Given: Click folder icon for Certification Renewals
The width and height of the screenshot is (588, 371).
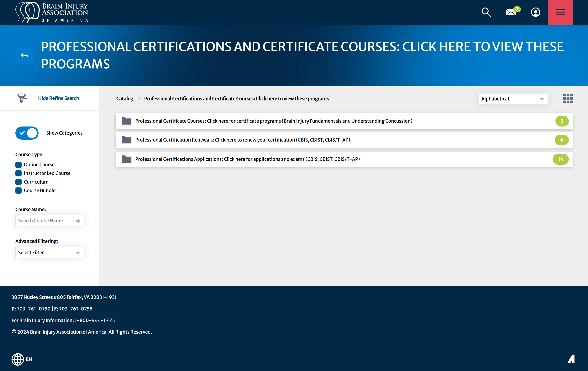Looking at the screenshot, I should pos(127,140).
